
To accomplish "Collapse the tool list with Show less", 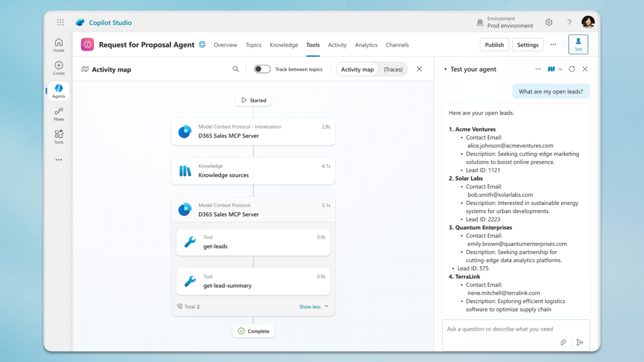I will (313, 307).
